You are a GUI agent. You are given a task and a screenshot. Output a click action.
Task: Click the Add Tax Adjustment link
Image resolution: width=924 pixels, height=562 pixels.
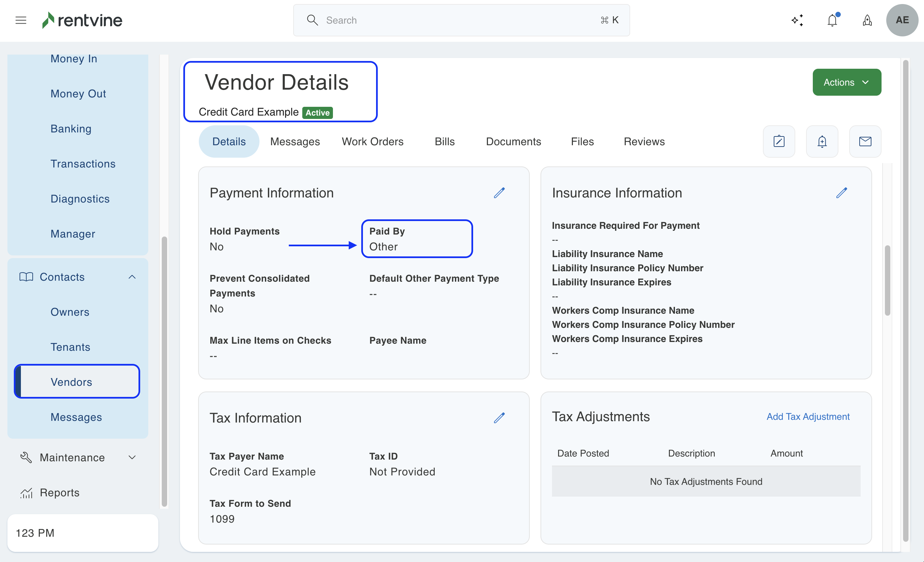[808, 416]
